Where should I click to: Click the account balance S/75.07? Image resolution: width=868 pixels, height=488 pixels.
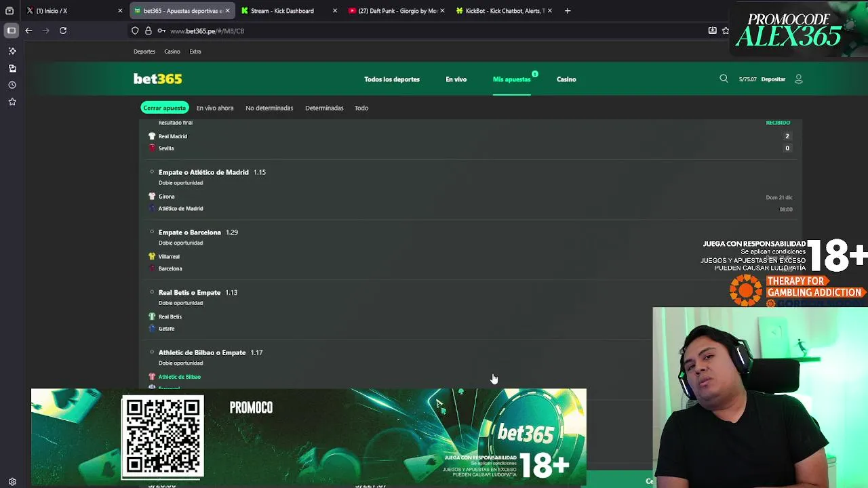coord(747,79)
